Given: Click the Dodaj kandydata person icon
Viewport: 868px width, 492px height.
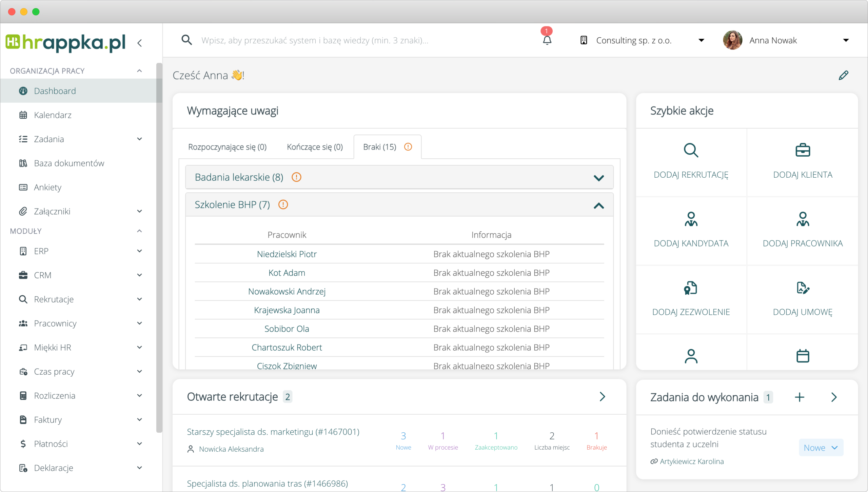Looking at the screenshot, I should point(691,219).
